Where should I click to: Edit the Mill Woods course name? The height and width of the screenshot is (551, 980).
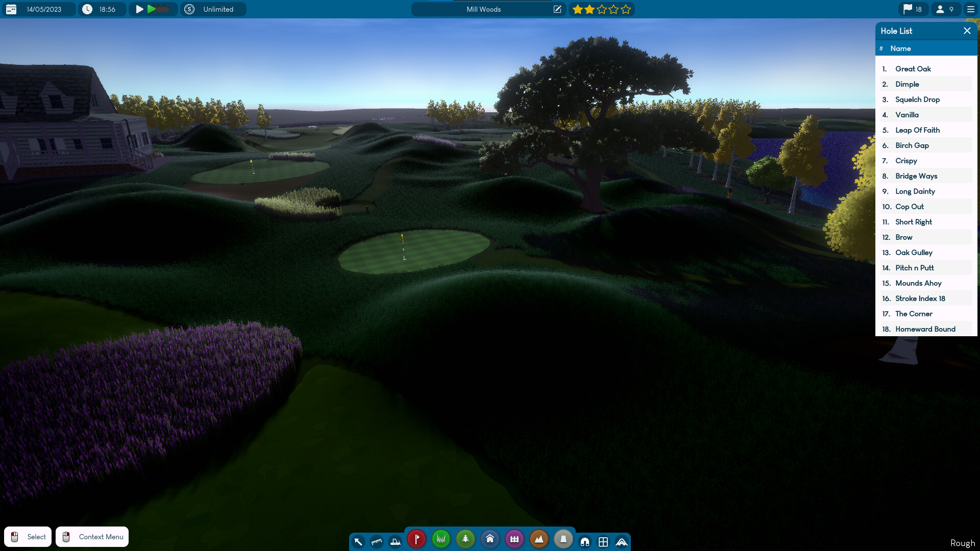[557, 9]
